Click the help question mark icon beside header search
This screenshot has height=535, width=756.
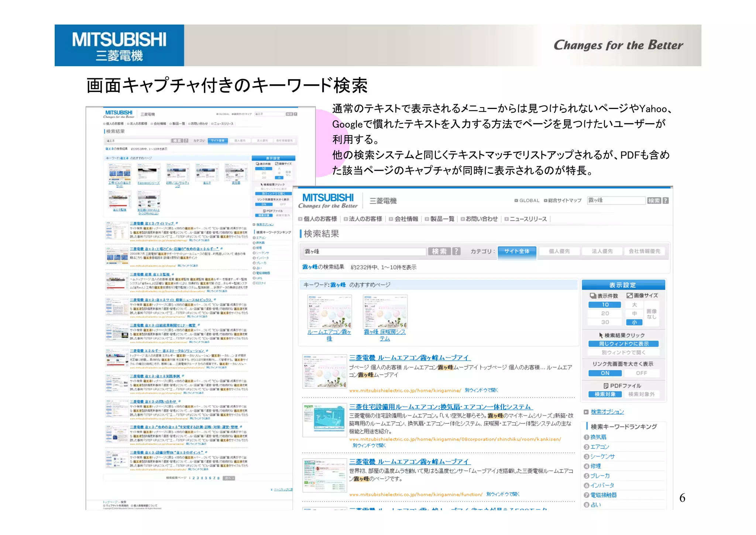point(666,201)
